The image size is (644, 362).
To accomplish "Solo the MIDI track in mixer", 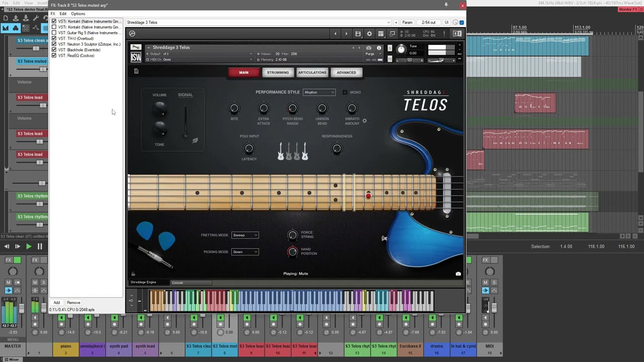I will click(494, 283).
